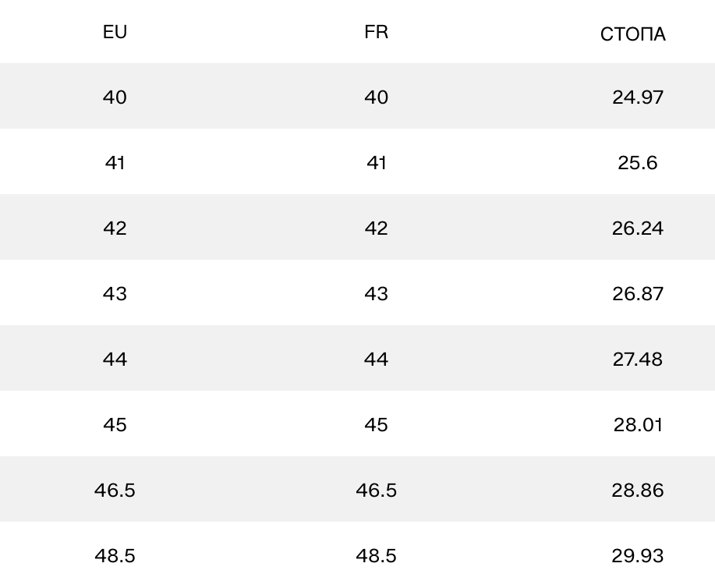Click FR size 42 cell
The height and width of the screenshot is (588, 715).
(376, 228)
